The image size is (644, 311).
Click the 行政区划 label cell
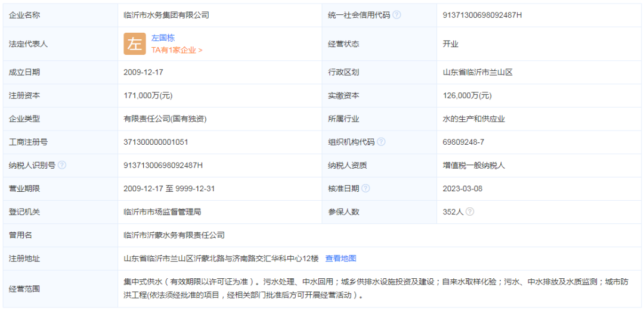tap(379, 72)
